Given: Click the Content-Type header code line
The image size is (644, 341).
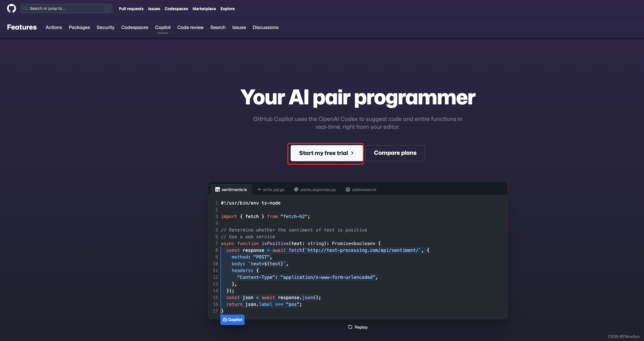Looking at the screenshot, I should coord(308,277).
